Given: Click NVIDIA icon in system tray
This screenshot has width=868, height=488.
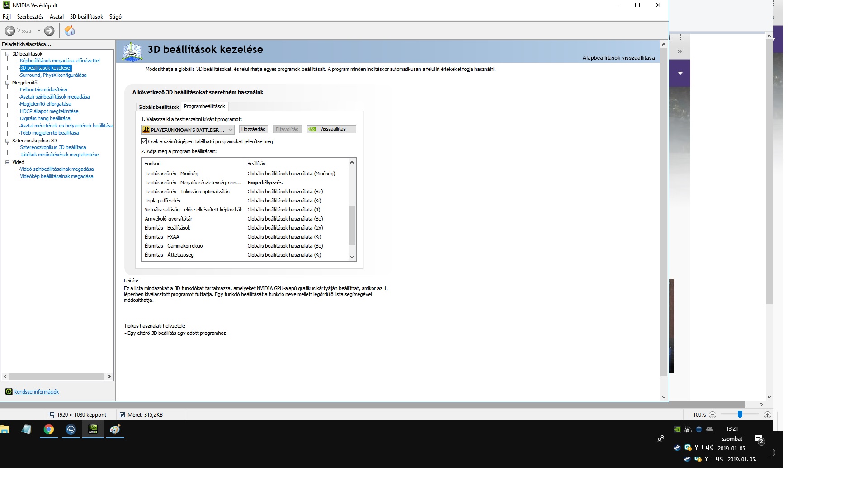Looking at the screenshot, I should tap(677, 429).
